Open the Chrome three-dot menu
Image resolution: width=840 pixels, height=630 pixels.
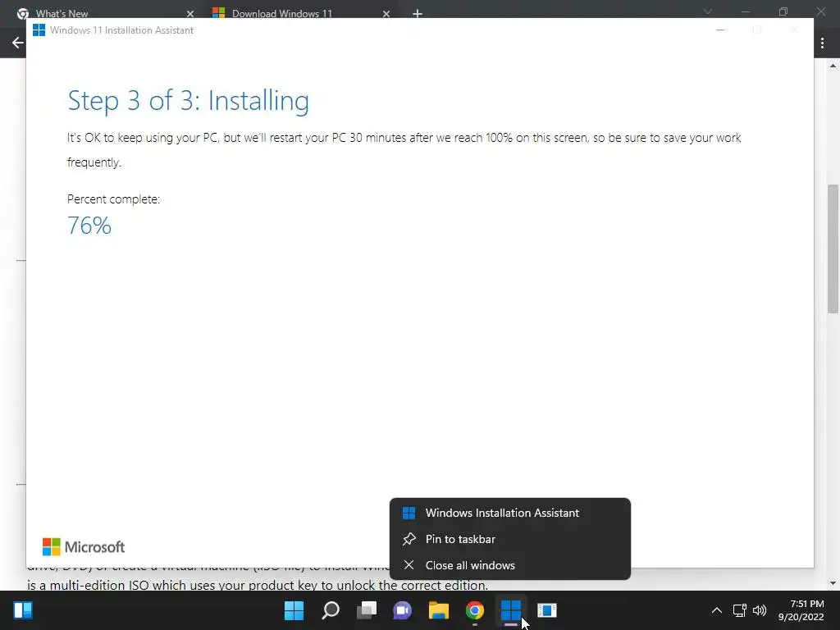point(822,43)
